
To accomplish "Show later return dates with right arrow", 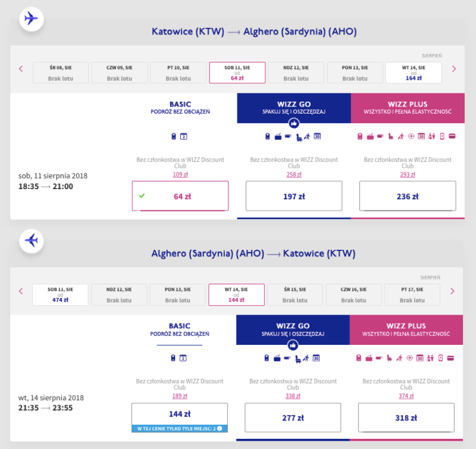I will 452,291.
